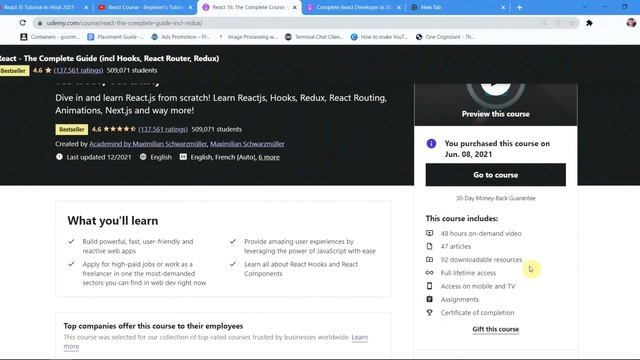Click the globe language icon

coord(143,157)
